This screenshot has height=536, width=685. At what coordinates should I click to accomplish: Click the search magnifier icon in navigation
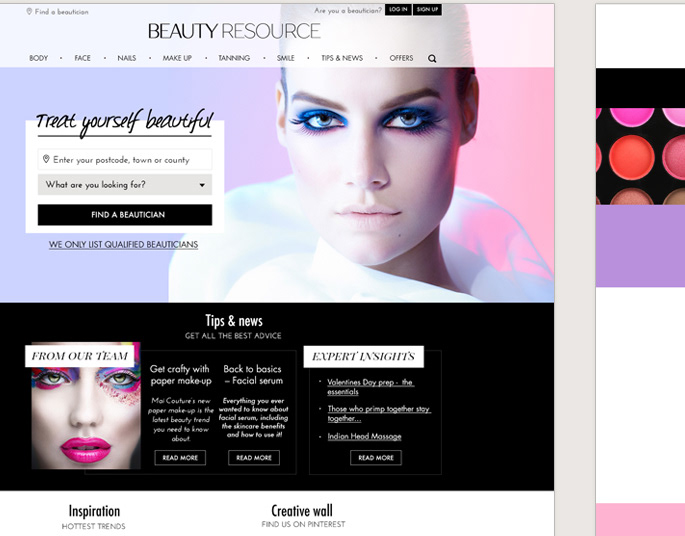432,59
